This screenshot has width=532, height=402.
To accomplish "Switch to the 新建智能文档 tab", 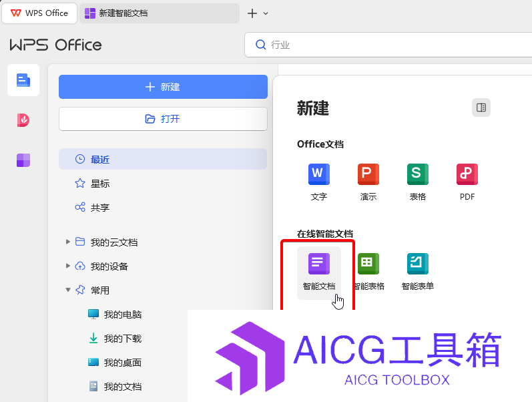I will (x=160, y=13).
